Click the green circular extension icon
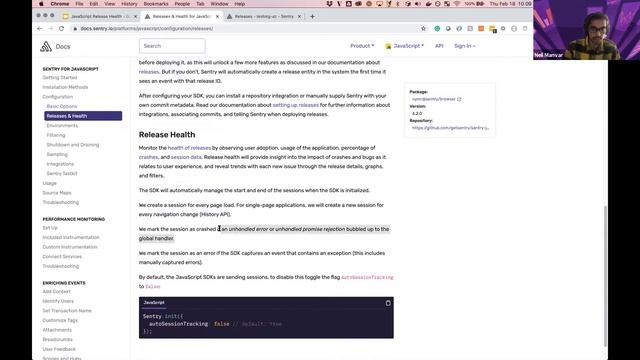The height and width of the screenshot is (360, 640). [x=437, y=29]
